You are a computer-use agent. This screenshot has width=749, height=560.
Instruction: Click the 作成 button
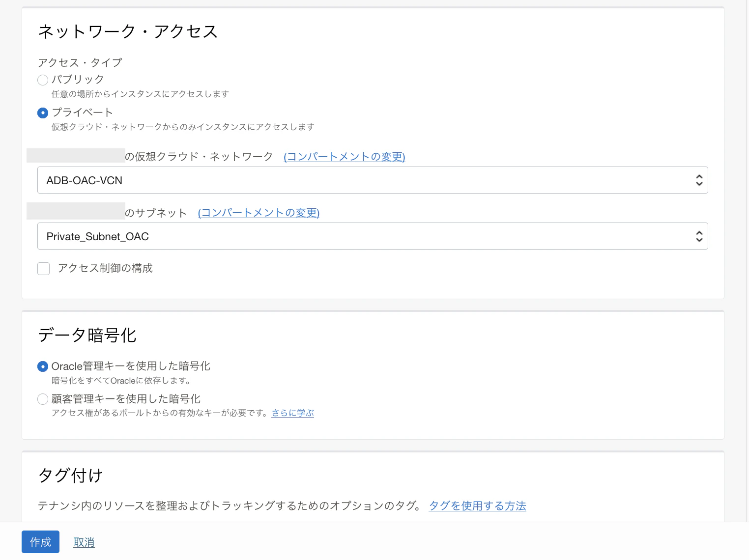tap(40, 542)
